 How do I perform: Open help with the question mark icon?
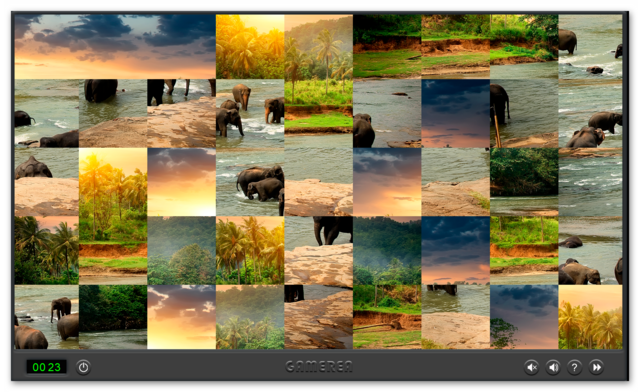click(x=574, y=368)
